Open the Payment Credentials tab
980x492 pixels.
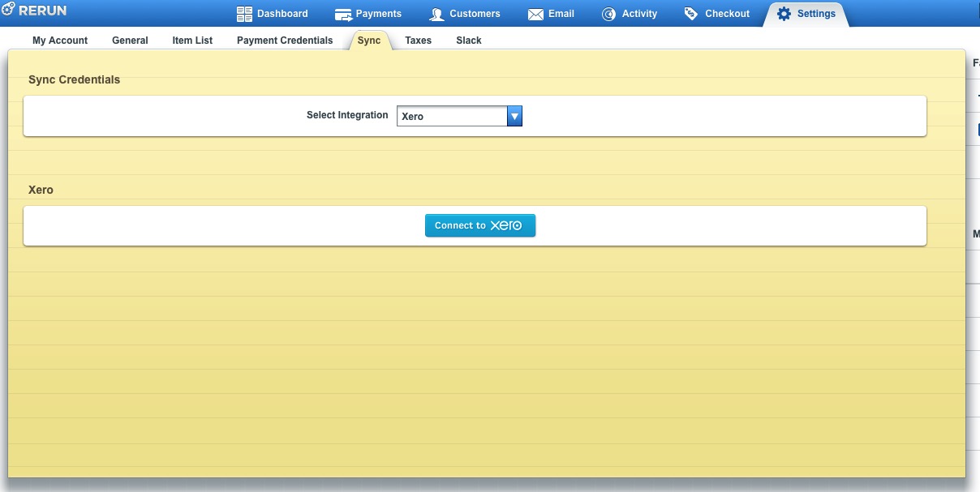click(285, 41)
